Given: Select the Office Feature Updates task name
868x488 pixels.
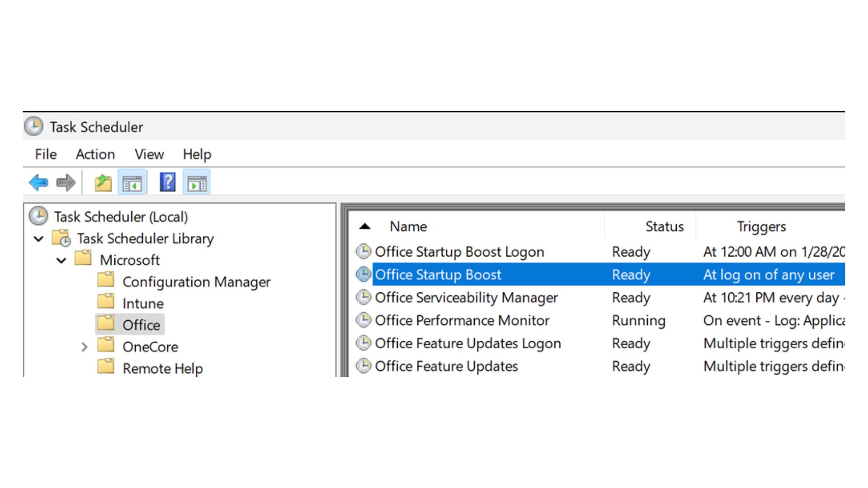Looking at the screenshot, I should pyautogui.click(x=446, y=366).
